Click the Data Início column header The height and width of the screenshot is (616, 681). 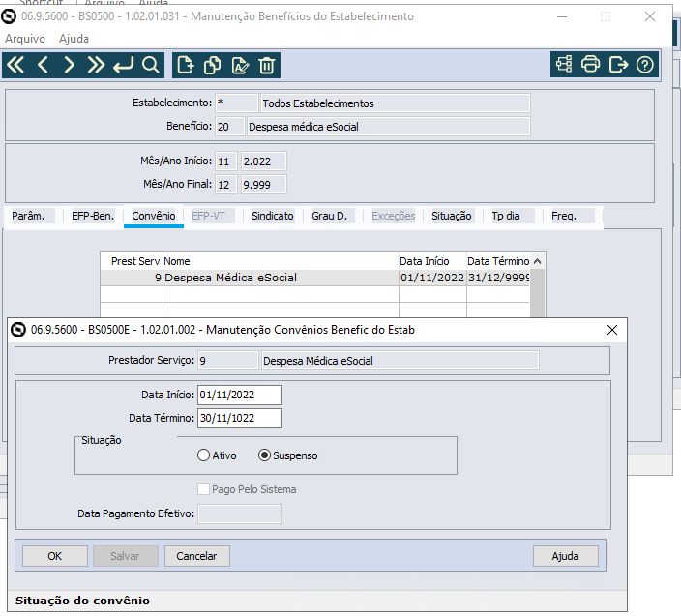pos(432,261)
